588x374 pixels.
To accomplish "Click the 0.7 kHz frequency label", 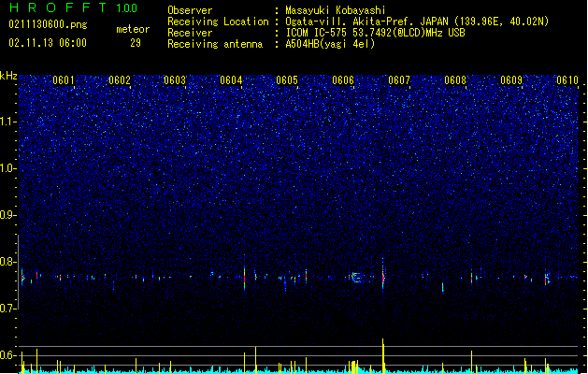I will (8, 309).
